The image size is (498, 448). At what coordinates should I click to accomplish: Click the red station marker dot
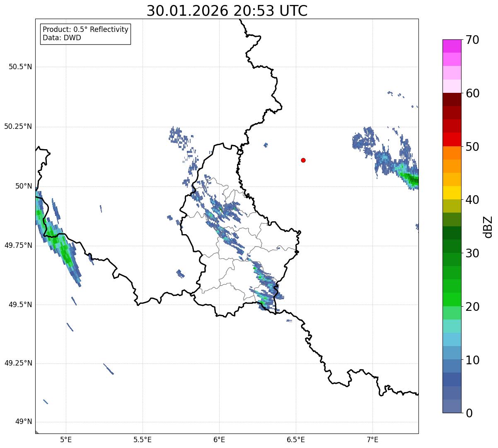[303, 160]
